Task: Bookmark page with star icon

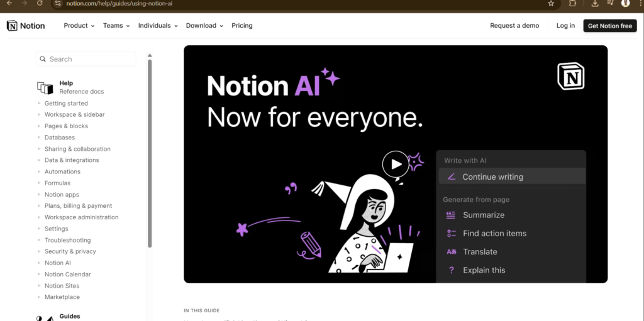Action: pyautogui.click(x=551, y=3)
